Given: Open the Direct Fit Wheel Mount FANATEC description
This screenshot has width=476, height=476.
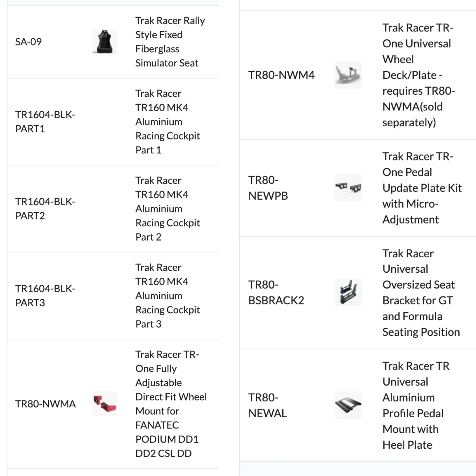Looking at the screenshot, I should (x=171, y=404).
